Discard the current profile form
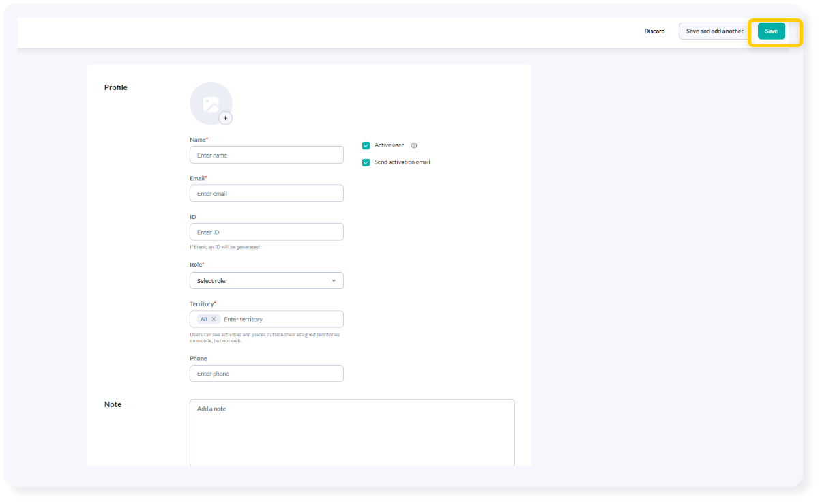Image resolution: width=820 pixels, height=504 pixels. pos(654,31)
